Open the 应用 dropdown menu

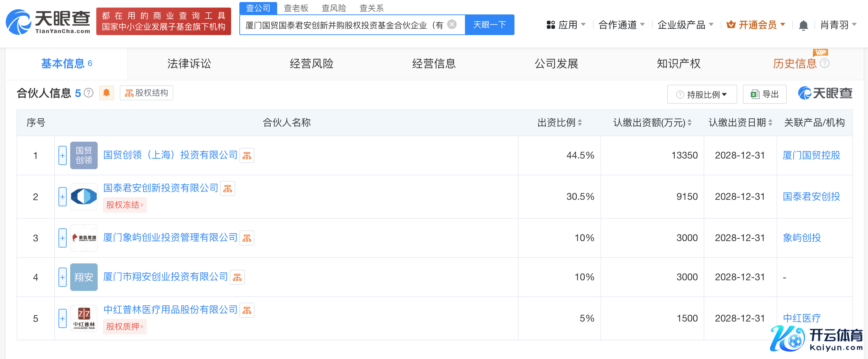click(x=566, y=25)
